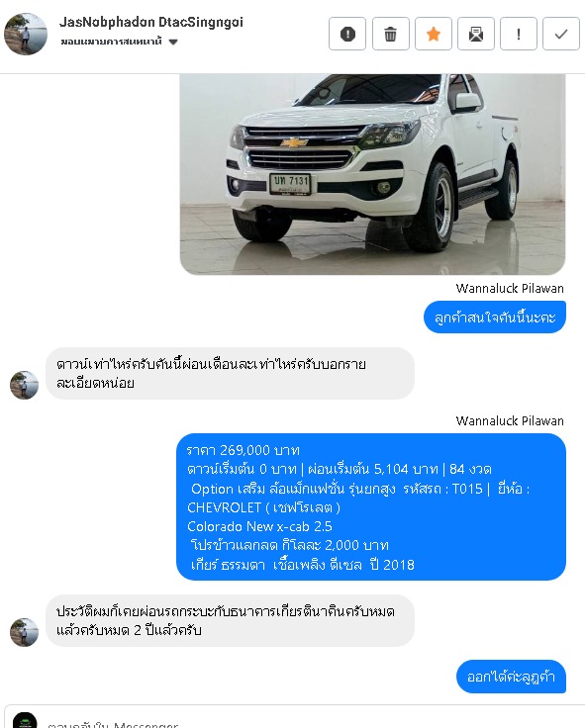Click the Wannaluck Pilawan label above the price message
The image size is (585, 728).
pos(510,420)
